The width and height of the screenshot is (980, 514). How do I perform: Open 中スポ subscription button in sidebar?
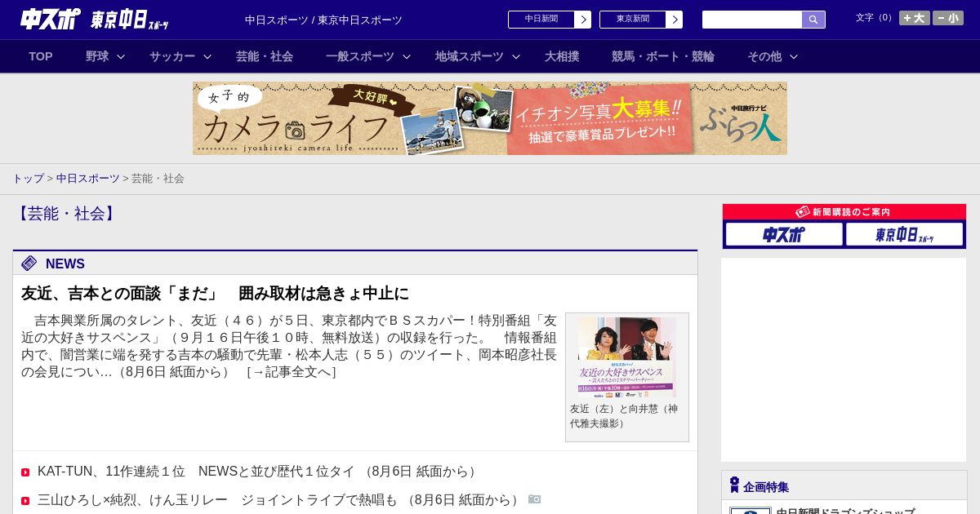[x=784, y=234]
